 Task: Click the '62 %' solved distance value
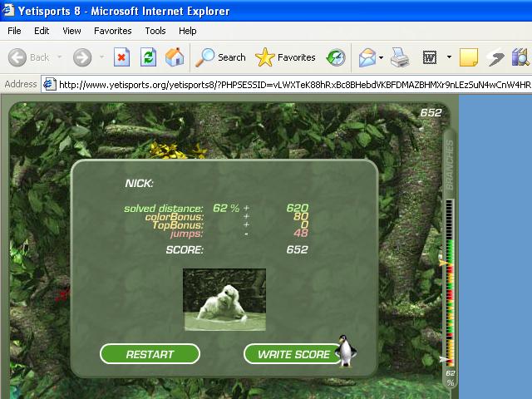226,208
